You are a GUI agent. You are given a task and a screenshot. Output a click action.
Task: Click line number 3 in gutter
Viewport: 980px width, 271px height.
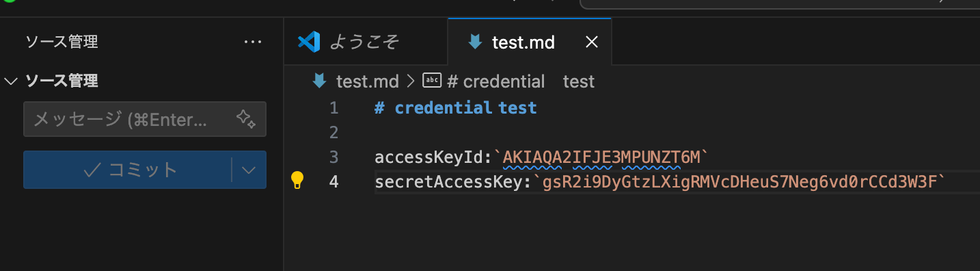[x=334, y=157]
